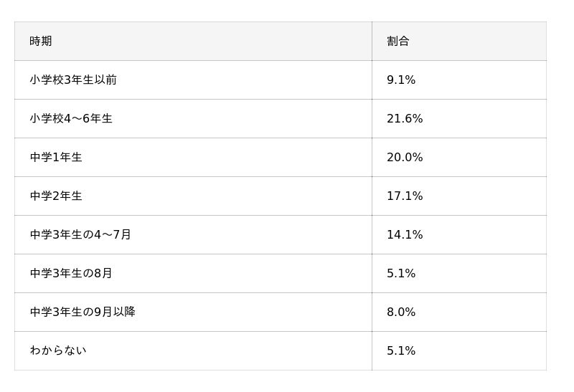Click the 中学3年生の9月以降 cell
Viewport: 574px width, 392px height.
pyautogui.click(x=83, y=312)
